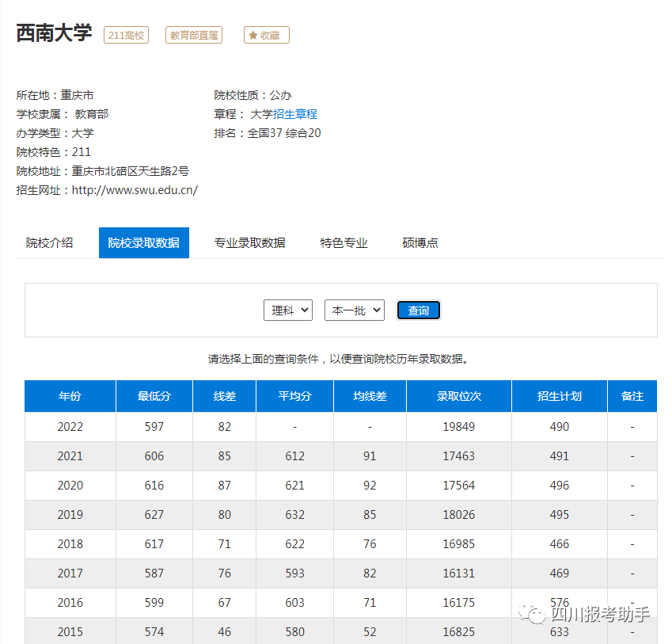The image size is (672, 644).
Task: Click the 均线差 column header
Action: [x=370, y=396]
